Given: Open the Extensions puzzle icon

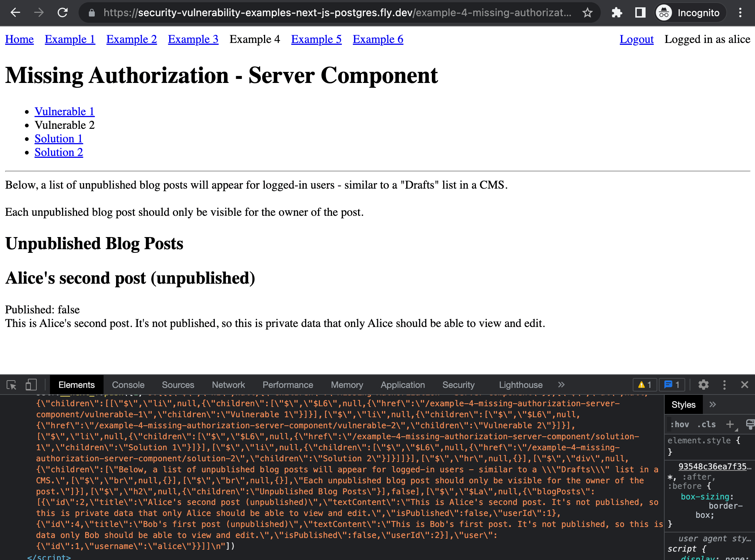Looking at the screenshot, I should (x=617, y=13).
